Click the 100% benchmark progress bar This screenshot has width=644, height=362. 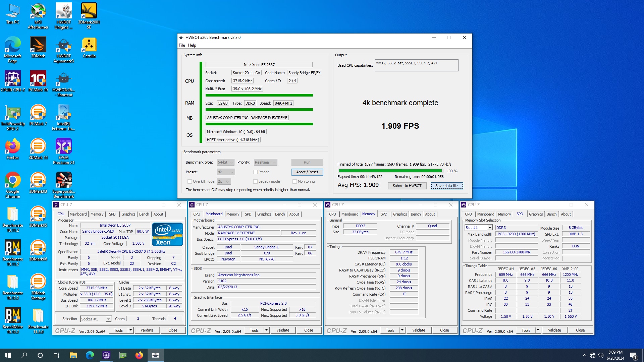pos(390,171)
